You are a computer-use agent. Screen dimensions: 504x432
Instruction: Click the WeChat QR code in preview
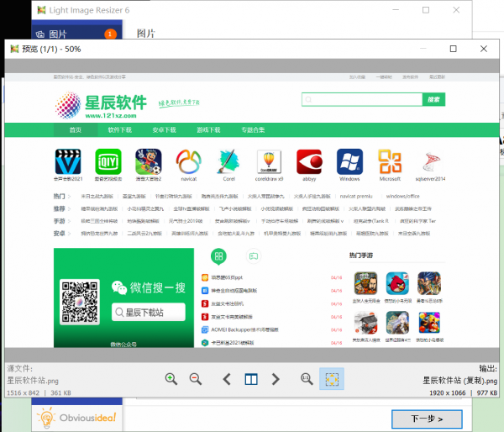(x=80, y=302)
